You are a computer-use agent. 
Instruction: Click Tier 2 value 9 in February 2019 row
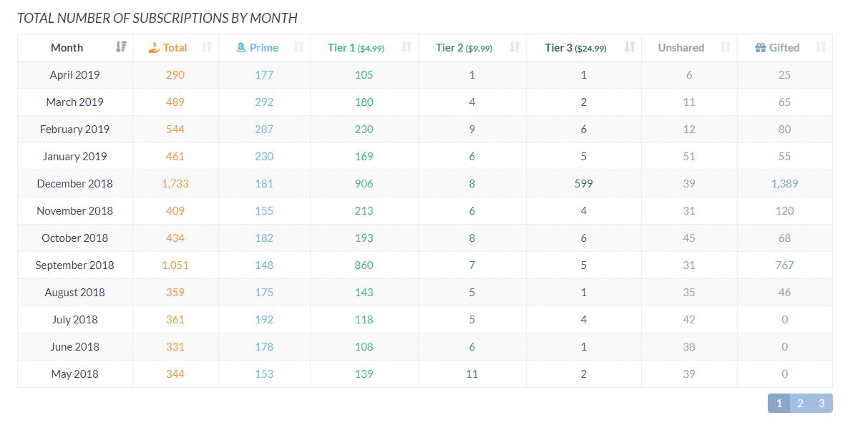(x=472, y=129)
